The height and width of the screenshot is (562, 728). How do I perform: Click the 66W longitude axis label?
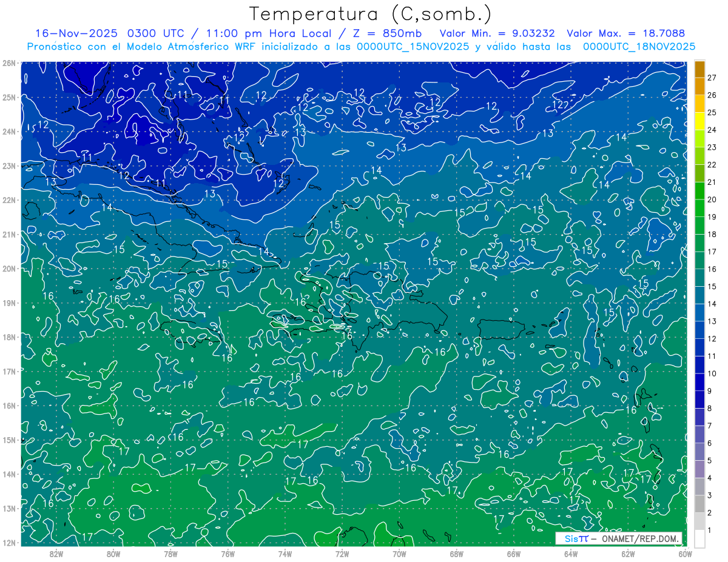514,554
